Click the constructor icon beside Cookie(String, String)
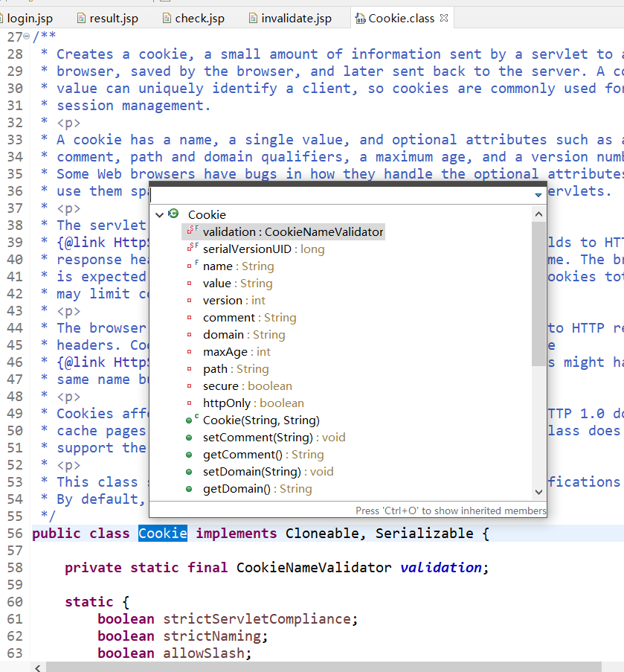 [192, 420]
